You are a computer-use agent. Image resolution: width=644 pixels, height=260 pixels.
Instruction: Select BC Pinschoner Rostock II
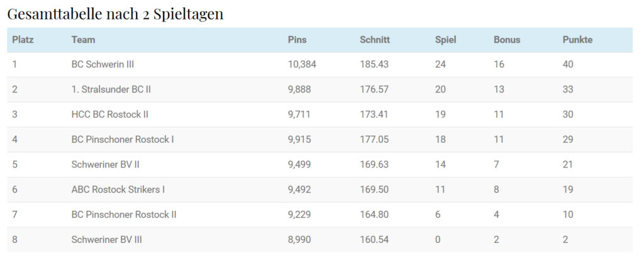point(124,215)
